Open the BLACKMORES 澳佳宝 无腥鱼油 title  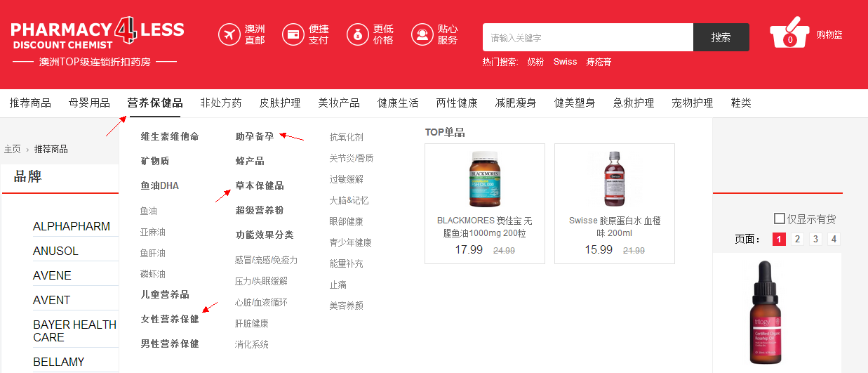pyautogui.click(x=485, y=226)
